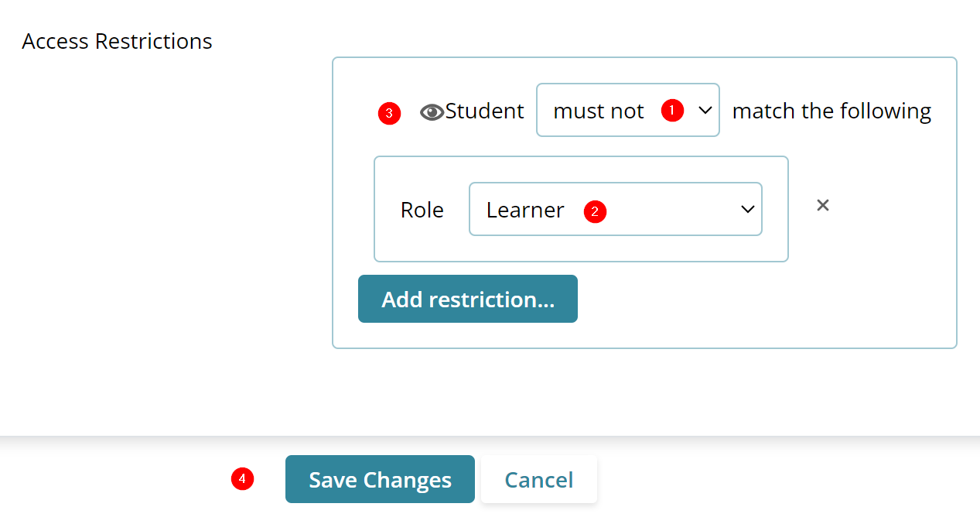Viewport: 980px width, 524px height.
Task: Remove the Role restriction with the X icon
Action: [823, 205]
